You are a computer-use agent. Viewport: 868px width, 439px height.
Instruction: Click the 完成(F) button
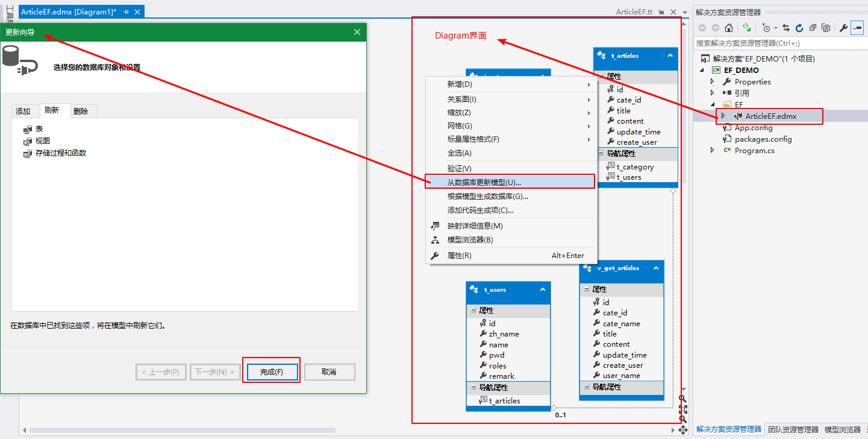point(271,372)
